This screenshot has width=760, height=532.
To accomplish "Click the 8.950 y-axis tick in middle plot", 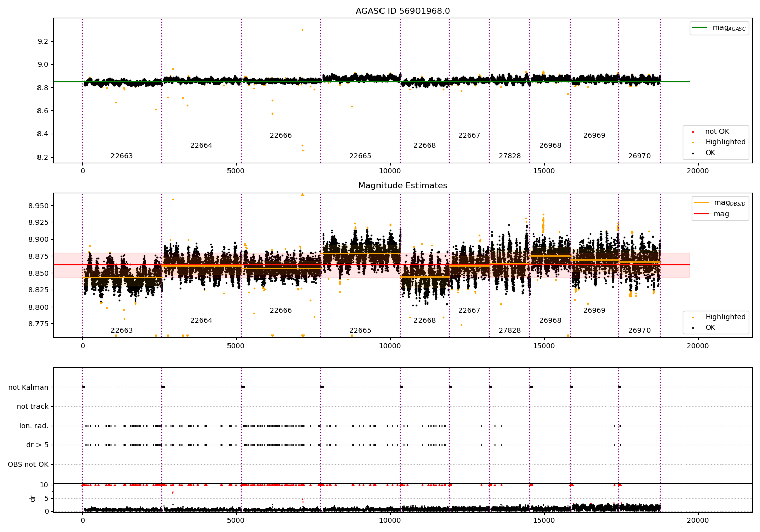I will point(39,206).
